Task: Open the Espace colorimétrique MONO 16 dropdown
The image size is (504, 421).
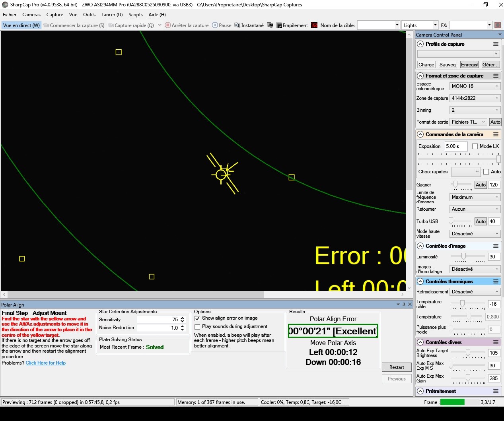Action: (x=475, y=86)
